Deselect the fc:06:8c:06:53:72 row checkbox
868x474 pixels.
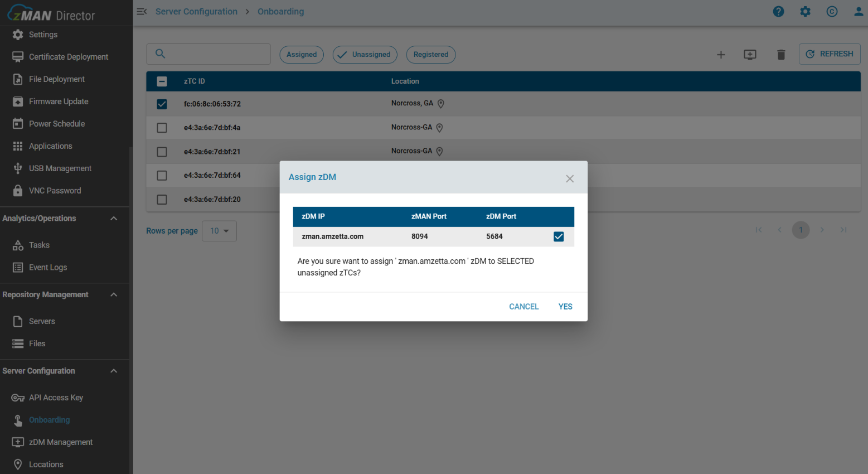coord(162,104)
